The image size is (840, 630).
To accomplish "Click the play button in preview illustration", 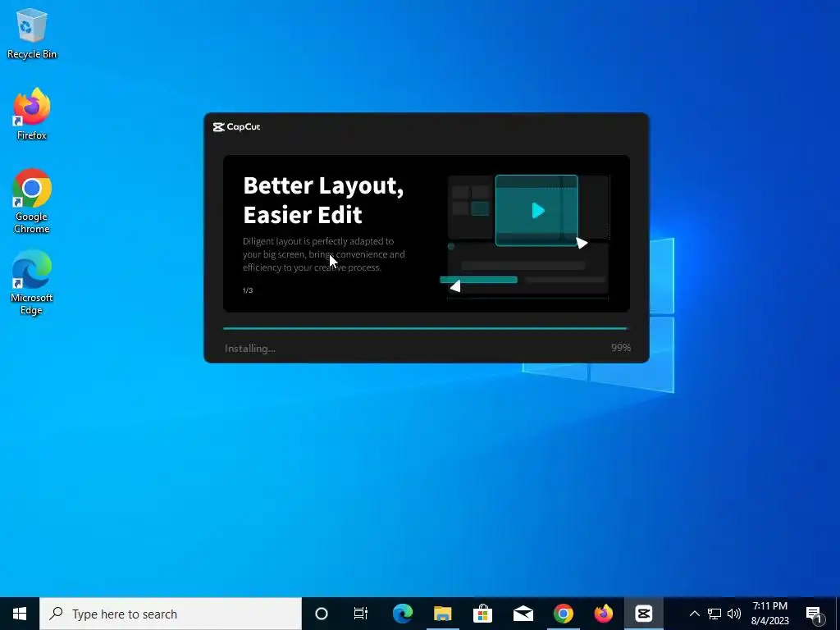I will point(538,211).
